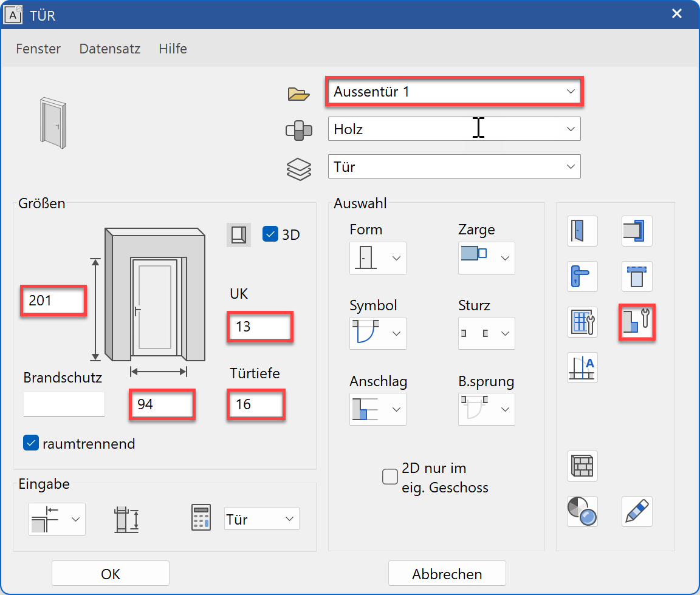Disable the 3D checkbox
Screen dimensions: 700x595
(270, 234)
